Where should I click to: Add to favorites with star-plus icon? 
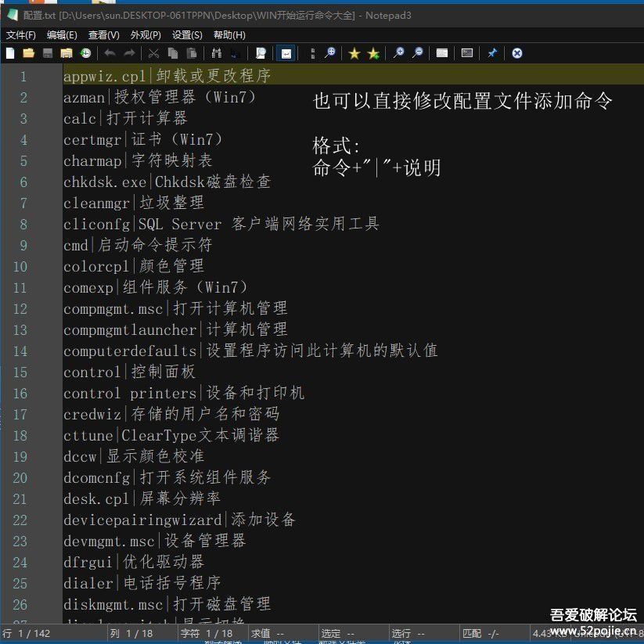tap(373, 53)
